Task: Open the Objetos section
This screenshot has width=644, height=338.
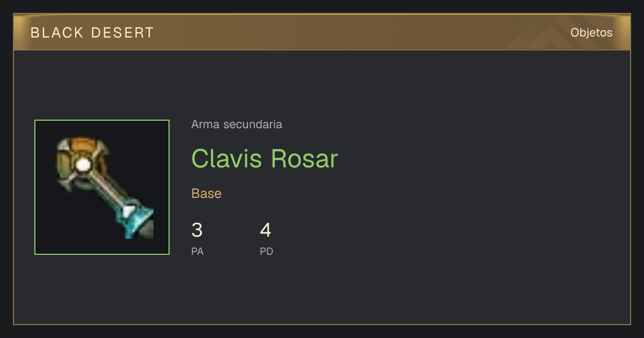Action: [x=591, y=32]
